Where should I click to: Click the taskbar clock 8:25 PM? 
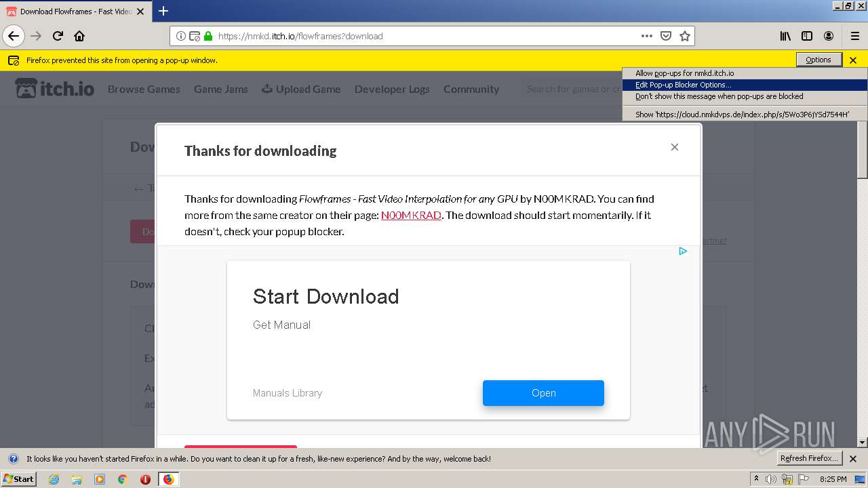click(833, 479)
